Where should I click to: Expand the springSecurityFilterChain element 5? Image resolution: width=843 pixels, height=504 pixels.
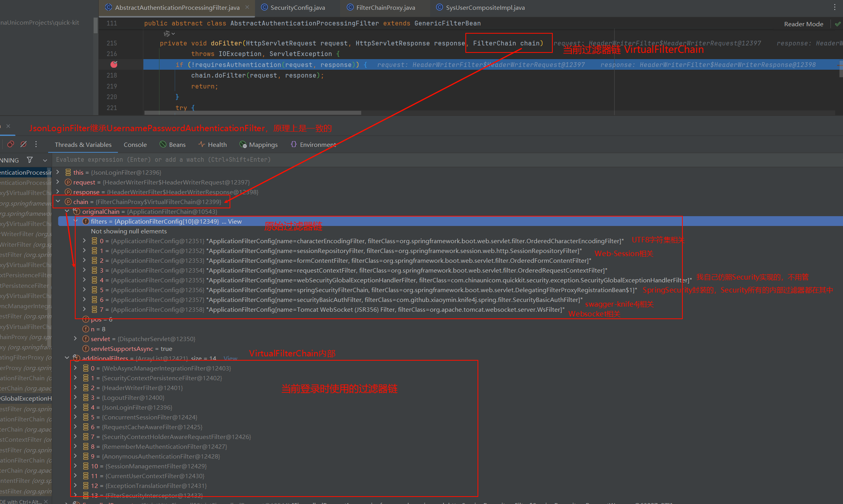[84, 289]
